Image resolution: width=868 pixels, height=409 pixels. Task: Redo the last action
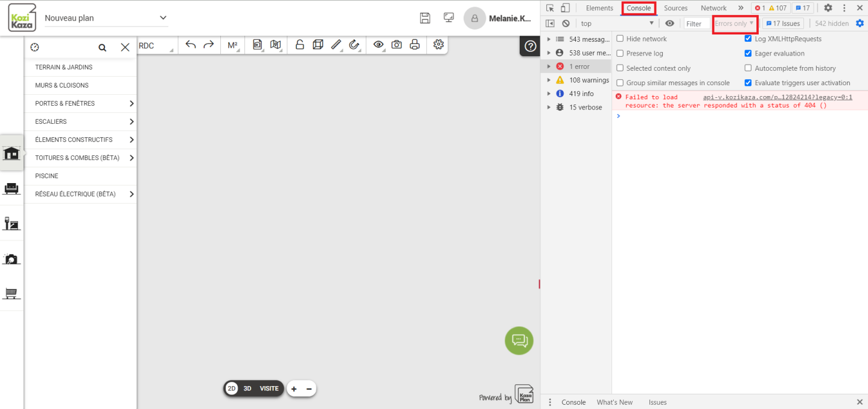(x=208, y=45)
